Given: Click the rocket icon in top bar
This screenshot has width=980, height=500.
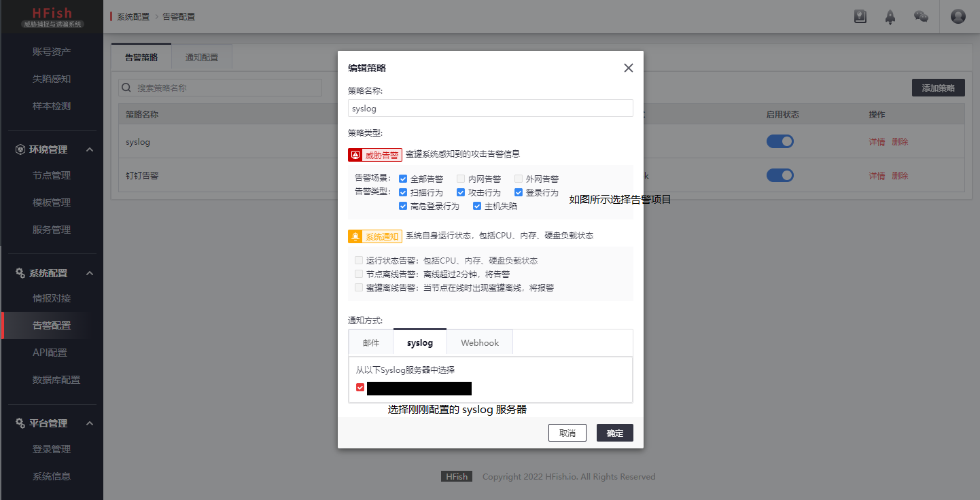Looking at the screenshot, I should point(890,17).
